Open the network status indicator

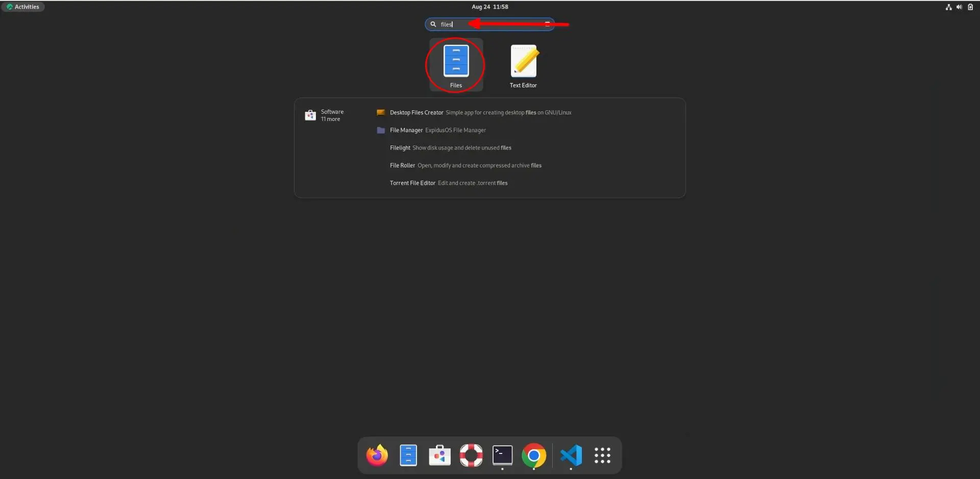(948, 7)
